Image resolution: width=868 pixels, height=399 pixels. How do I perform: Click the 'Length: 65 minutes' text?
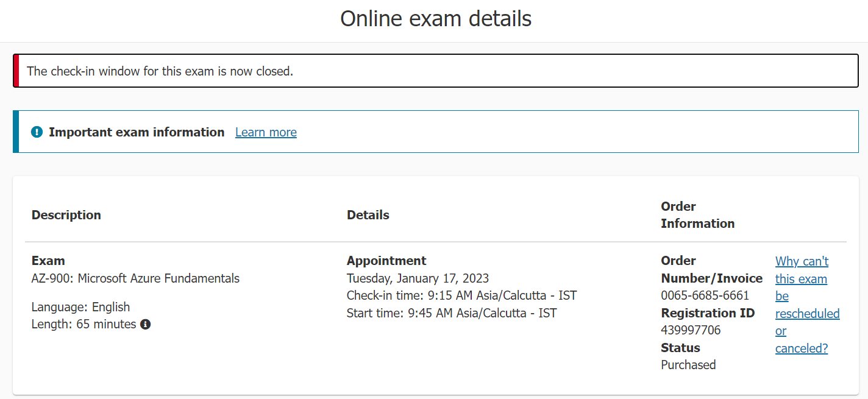point(84,324)
